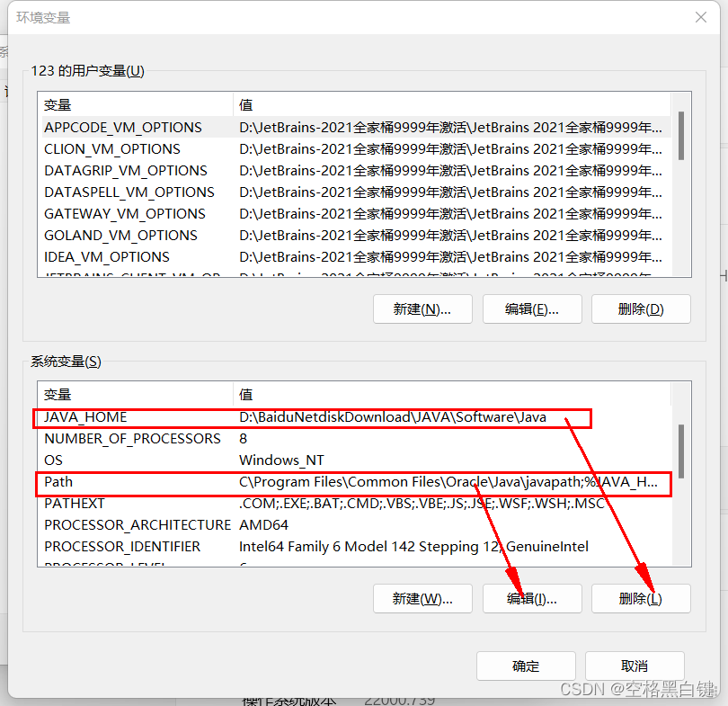
Task: Click the system variables list scrollbar thumb
Action: 681,451
